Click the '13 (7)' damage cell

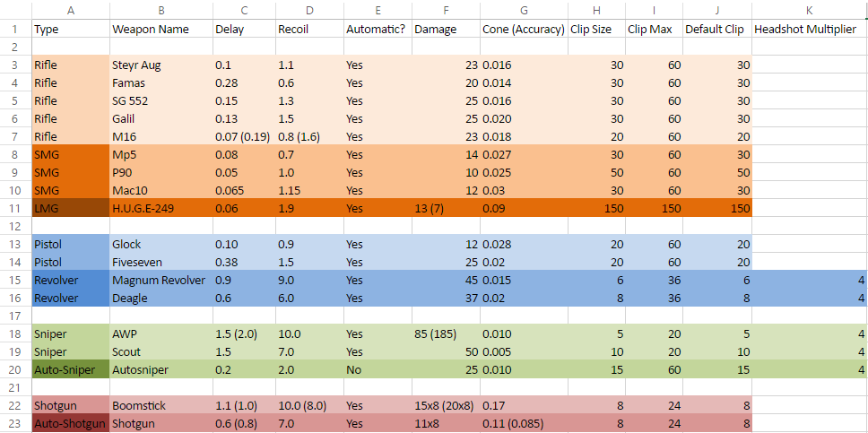[447, 209]
